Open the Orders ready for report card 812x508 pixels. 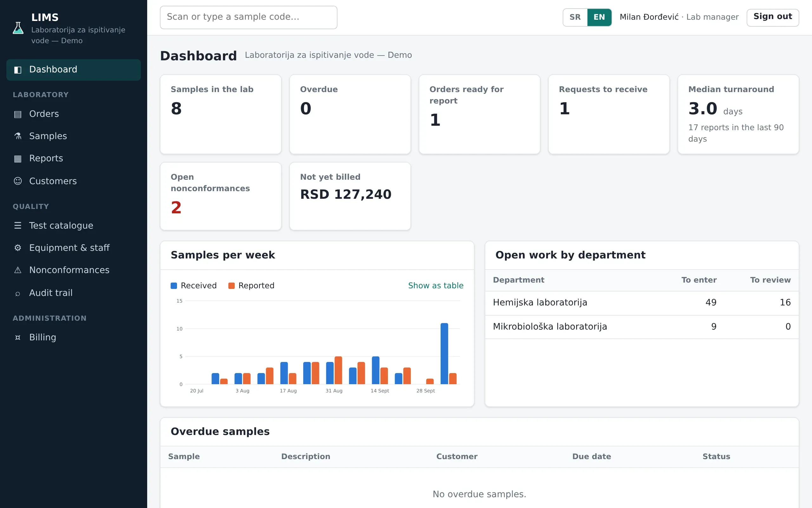(480, 114)
